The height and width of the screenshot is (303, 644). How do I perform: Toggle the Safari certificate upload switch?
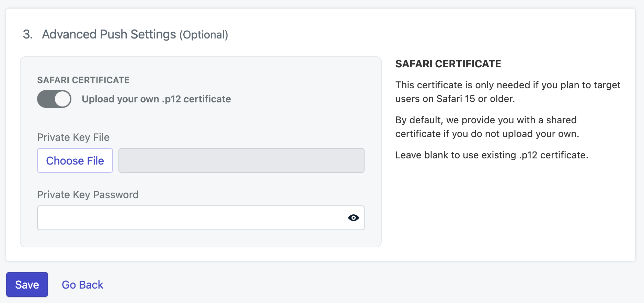[54, 99]
